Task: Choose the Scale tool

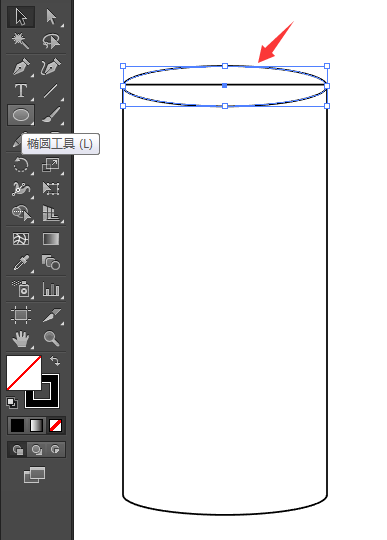Action: (x=51, y=165)
